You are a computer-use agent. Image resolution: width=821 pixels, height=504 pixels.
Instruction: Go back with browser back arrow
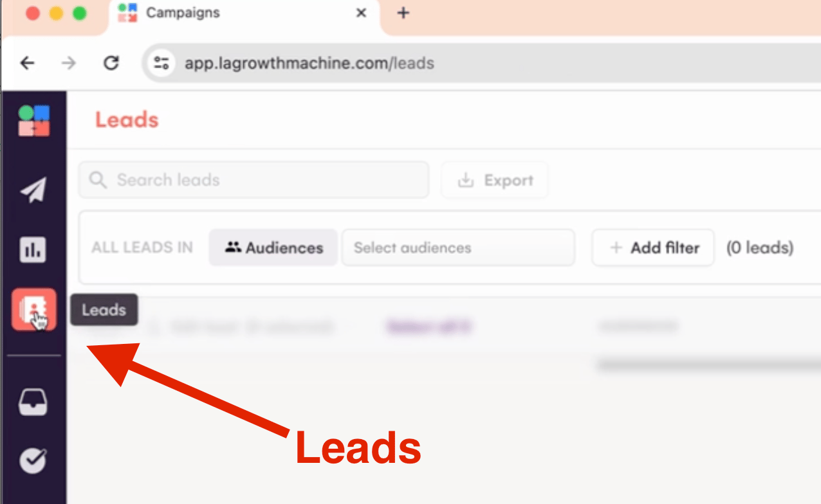coord(27,63)
